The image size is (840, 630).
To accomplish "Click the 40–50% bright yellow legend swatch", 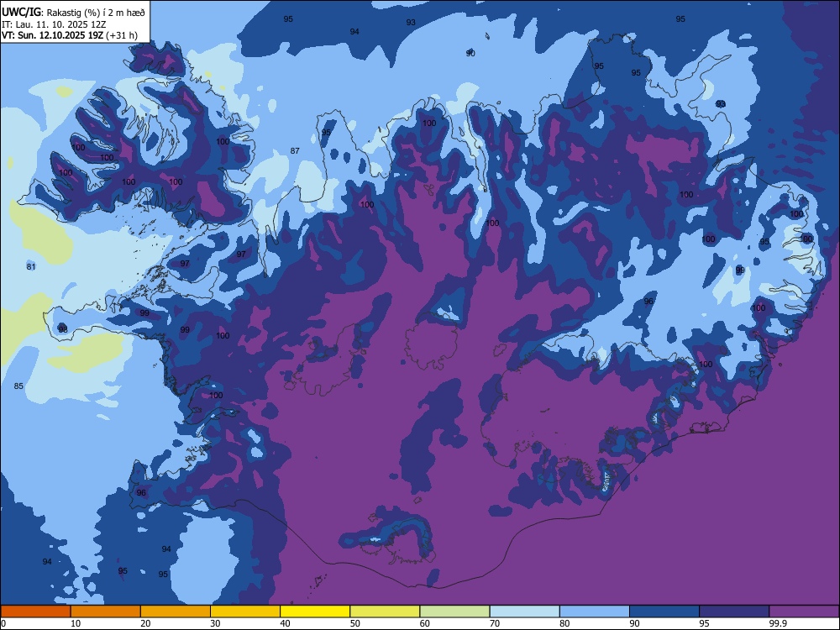I will (315, 612).
